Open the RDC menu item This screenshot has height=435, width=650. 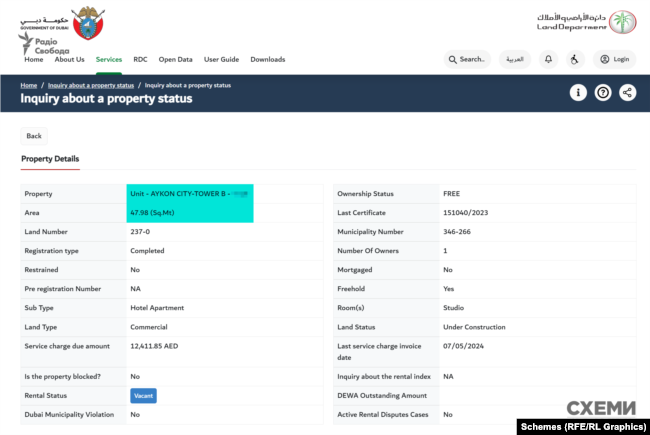coord(140,59)
